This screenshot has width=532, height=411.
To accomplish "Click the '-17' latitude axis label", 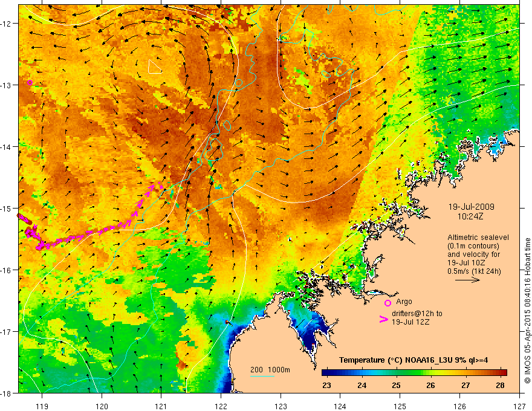I will pyautogui.click(x=6, y=331).
